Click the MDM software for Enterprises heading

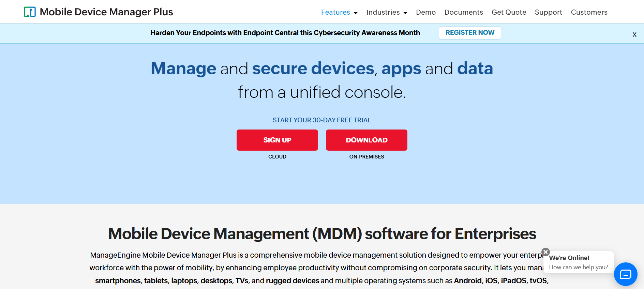click(x=322, y=234)
